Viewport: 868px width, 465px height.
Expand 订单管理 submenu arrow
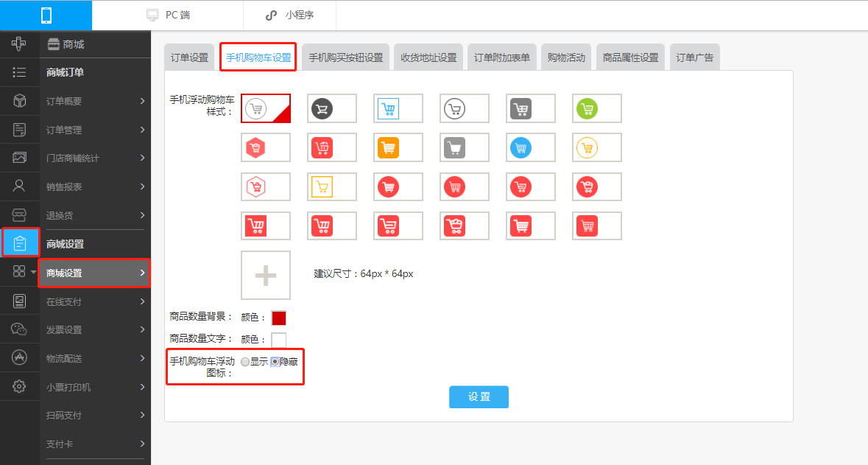[142, 130]
